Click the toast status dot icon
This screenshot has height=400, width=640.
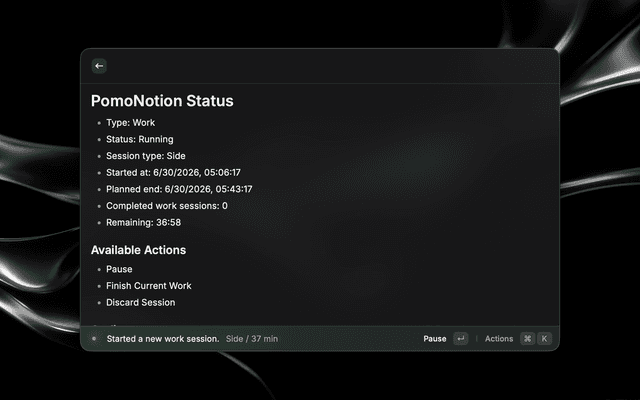[x=94, y=338]
